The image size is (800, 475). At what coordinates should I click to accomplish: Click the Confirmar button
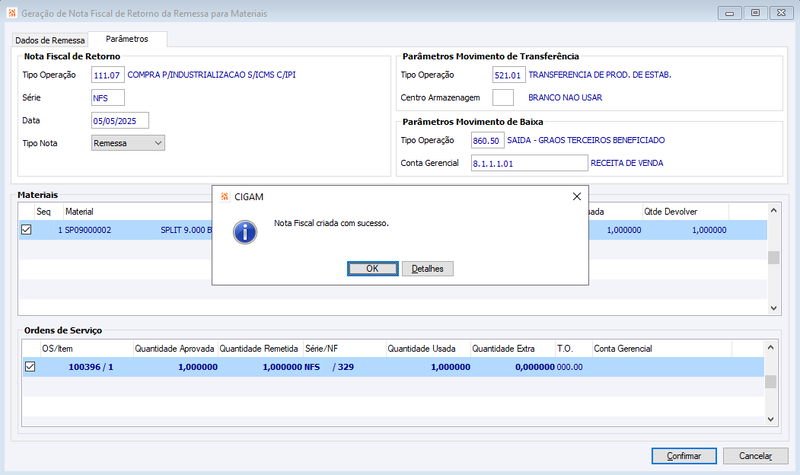684,456
